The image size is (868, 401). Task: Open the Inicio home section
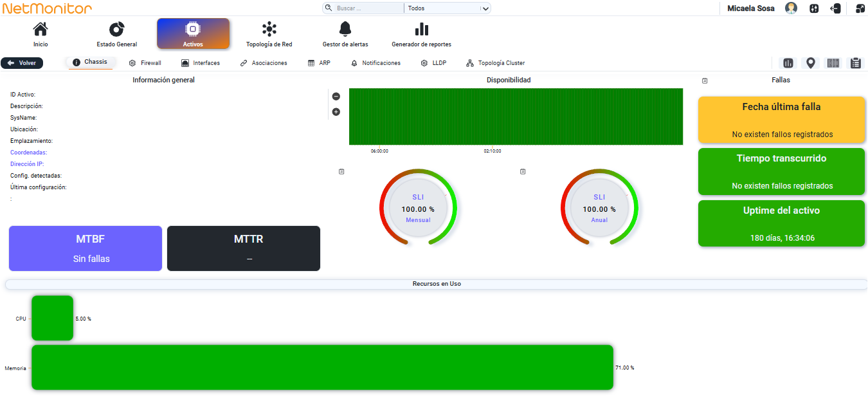(x=41, y=34)
